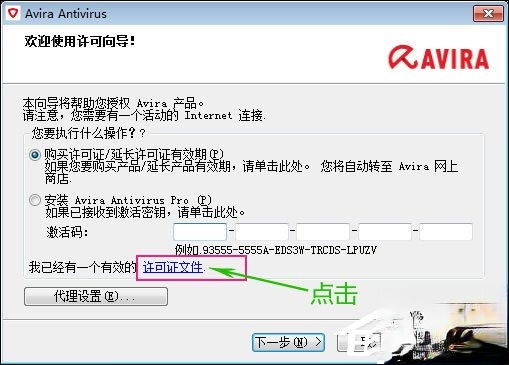Close the Avira Antivirus dialog
Screen dimensions: 509x365
[488, 14]
